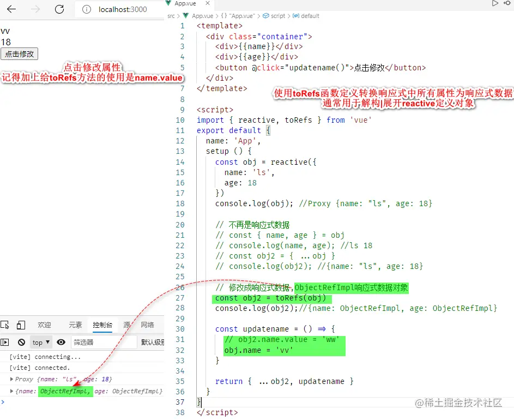Select the App.vue editor tab
Image resolution: width=514 pixels, height=420 pixels.
click(x=185, y=3)
